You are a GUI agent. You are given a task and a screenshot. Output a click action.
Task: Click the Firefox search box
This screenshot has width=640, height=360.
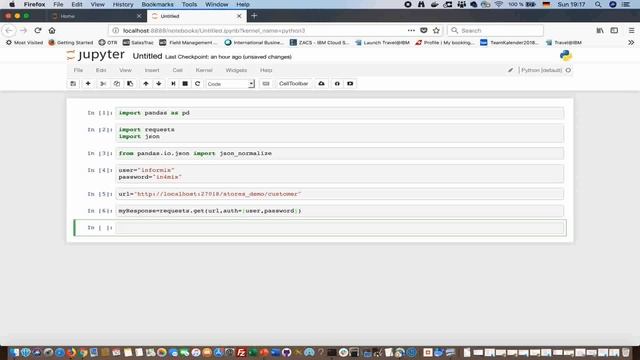(496, 31)
